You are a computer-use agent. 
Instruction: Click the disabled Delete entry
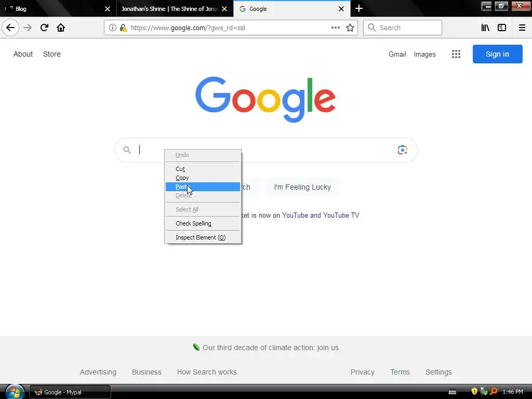click(203, 195)
